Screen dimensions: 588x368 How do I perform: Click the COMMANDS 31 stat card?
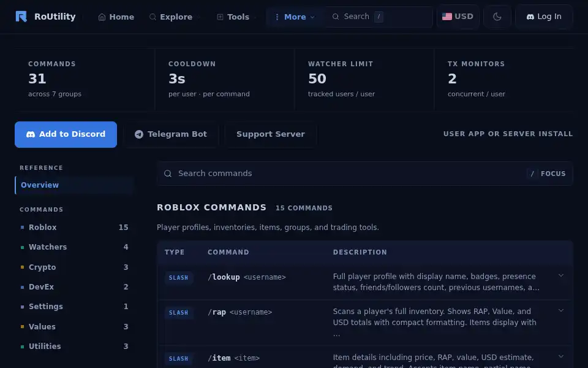coord(85,79)
